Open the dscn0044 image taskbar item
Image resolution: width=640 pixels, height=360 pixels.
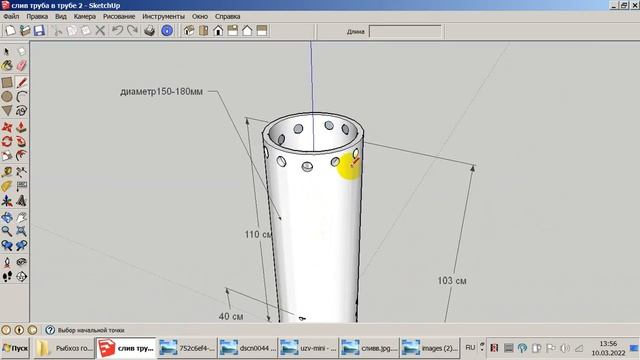248,348
